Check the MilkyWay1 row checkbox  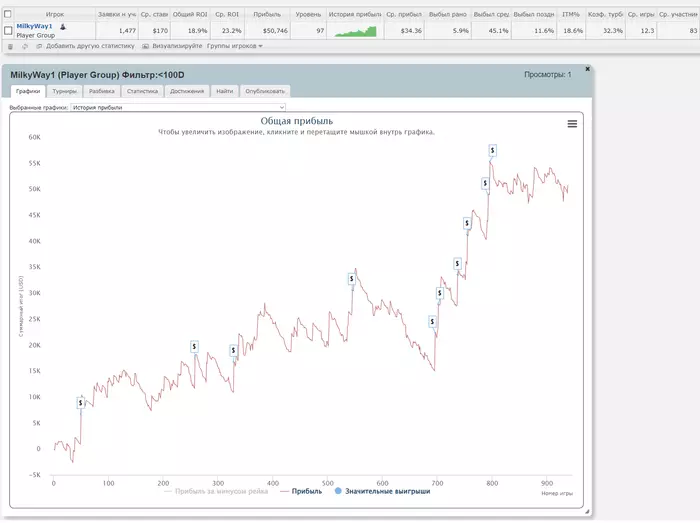click(x=8, y=30)
